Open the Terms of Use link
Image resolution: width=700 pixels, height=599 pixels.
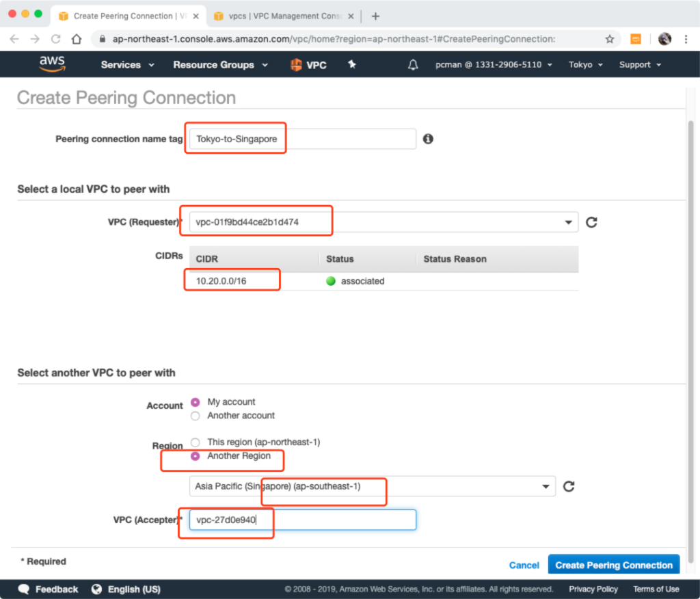656,589
